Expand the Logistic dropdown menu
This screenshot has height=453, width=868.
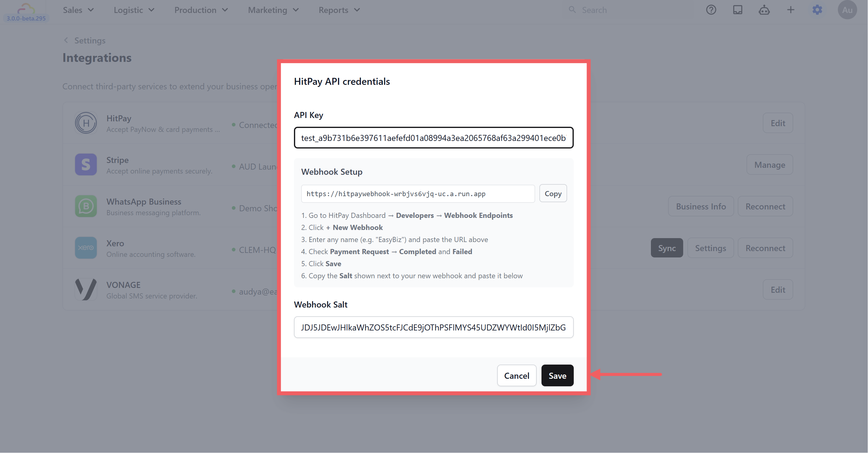(x=134, y=10)
